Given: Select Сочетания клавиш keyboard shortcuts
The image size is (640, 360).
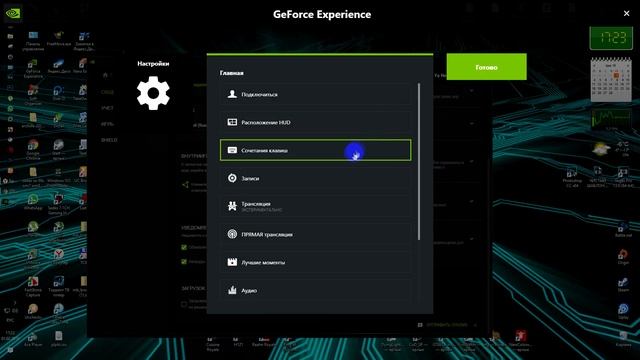Looking at the screenshot, I should click(x=315, y=150).
